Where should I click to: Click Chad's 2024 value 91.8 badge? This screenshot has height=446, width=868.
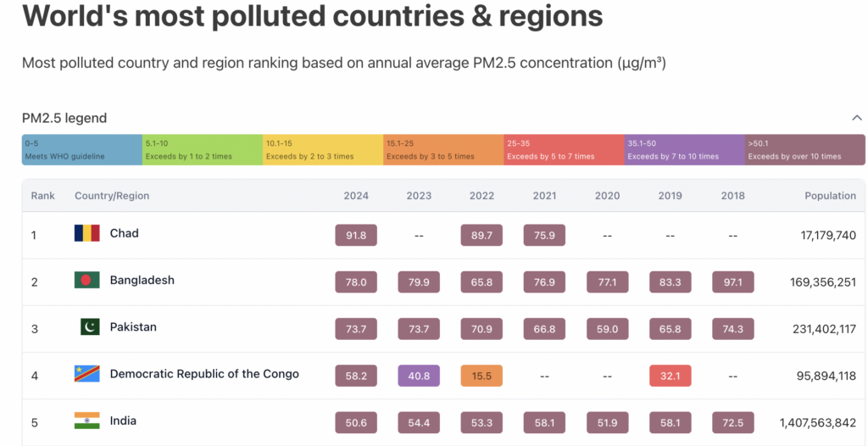click(x=356, y=235)
